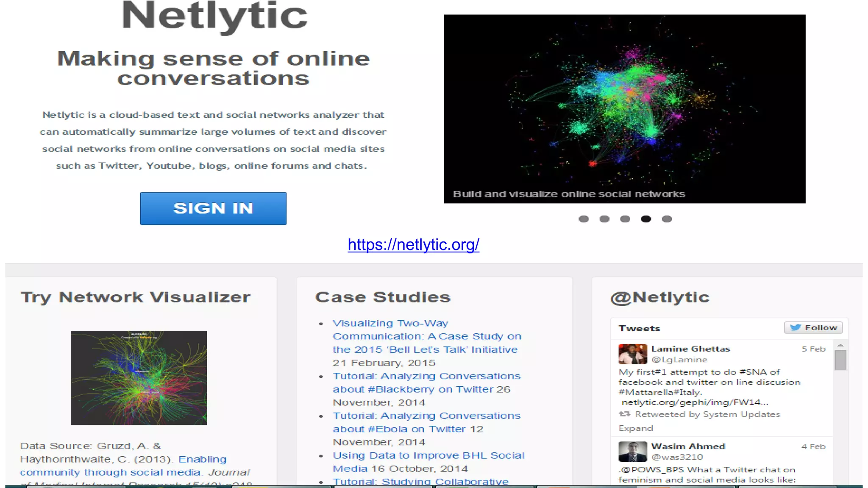Click the 'Try Network Visualizer' heading
Image resolution: width=868 pixels, height=488 pixels.
(136, 297)
